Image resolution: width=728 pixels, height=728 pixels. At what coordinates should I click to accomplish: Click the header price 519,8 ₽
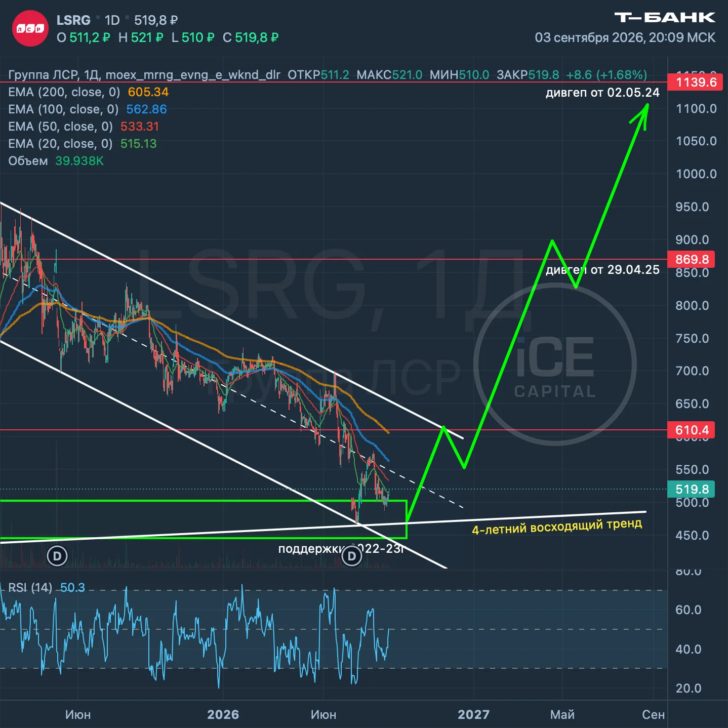tap(156, 20)
